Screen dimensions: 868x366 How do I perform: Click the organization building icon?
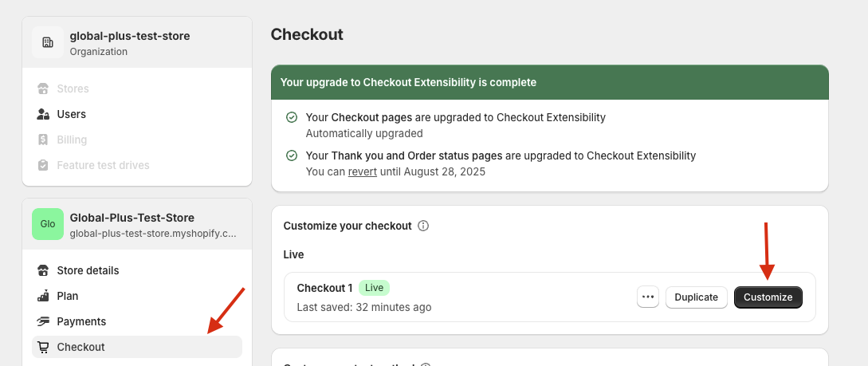[48, 42]
